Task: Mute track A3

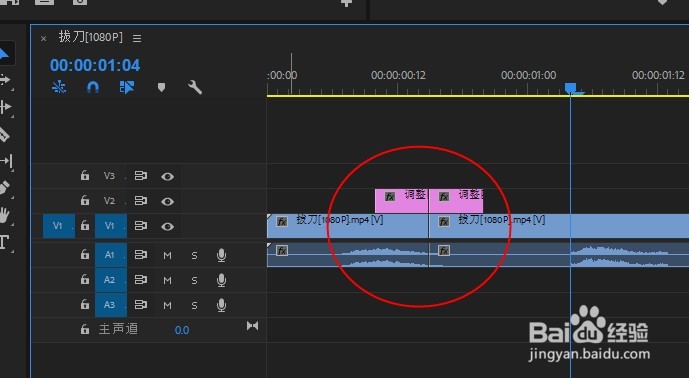Action: tap(167, 305)
